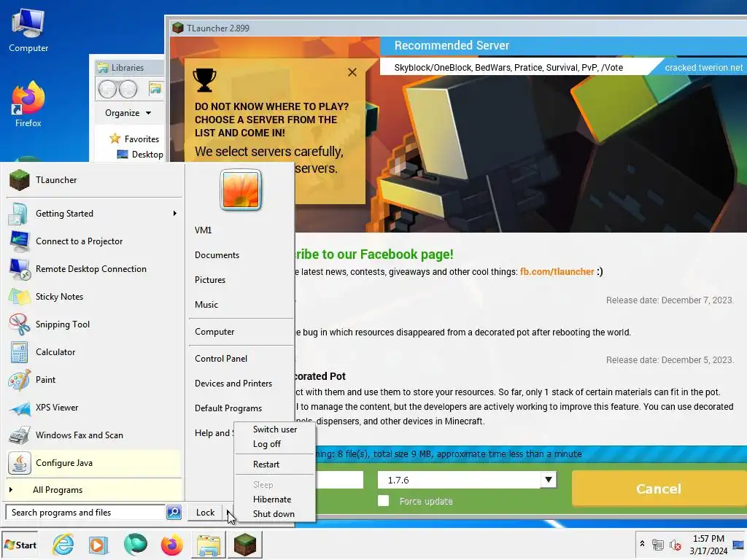Screen dimensions: 747x560
Task: Click the network tray icon
Action: point(658,544)
